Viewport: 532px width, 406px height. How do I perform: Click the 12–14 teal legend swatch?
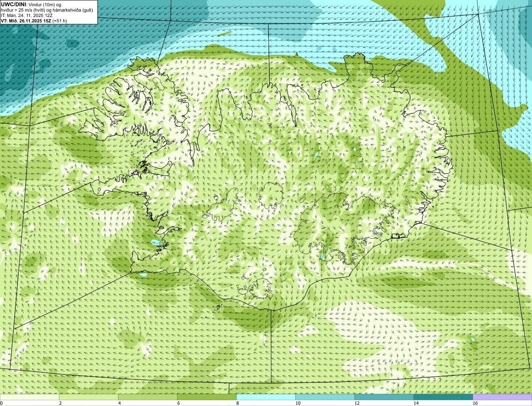click(384, 397)
